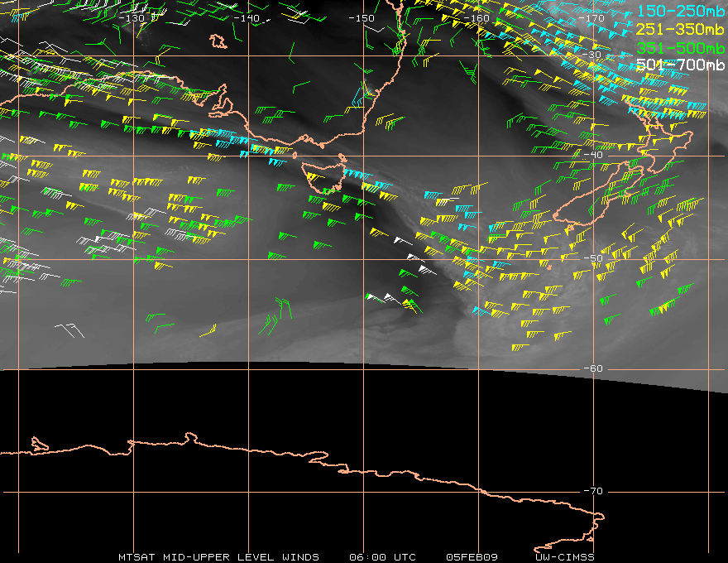This screenshot has height=563, width=728.
Task: Click the 06:00 UTC timestamp text
Action: (x=382, y=557)
